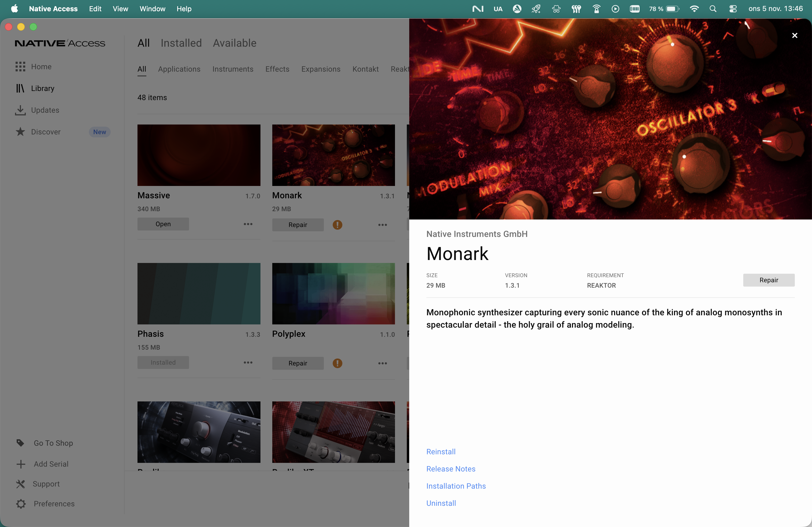Viewport: 812px width, 527px height.
Task: Open Updates from the sidebar
Action: 45,110
